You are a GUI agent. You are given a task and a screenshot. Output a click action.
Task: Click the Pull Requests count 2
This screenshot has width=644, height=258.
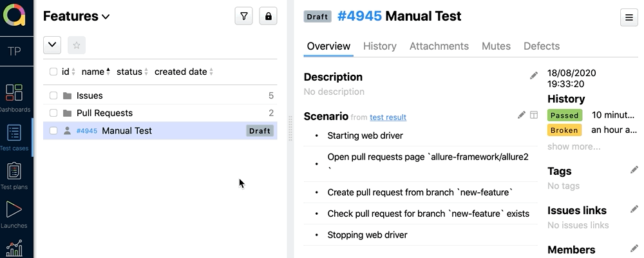click(271, 113)
